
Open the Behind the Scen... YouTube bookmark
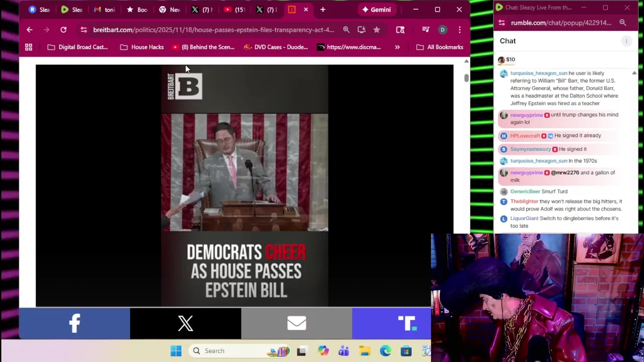click(x=203, y=47)
